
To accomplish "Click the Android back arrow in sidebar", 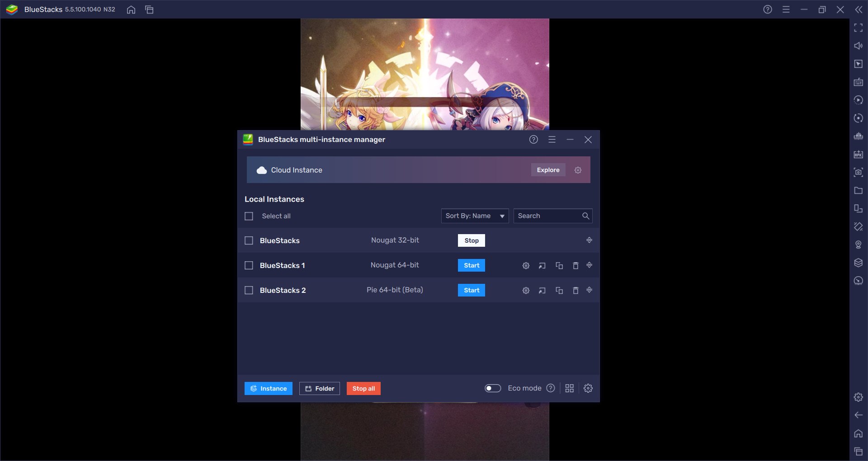I will pyautogui.click(x=858, y=415).
